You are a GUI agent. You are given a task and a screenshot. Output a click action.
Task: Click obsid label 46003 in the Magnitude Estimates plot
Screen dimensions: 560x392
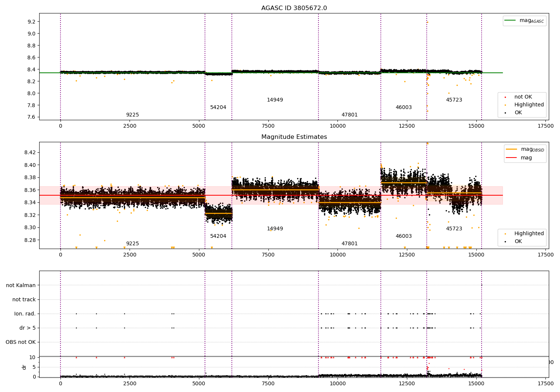tap(404, 236)
